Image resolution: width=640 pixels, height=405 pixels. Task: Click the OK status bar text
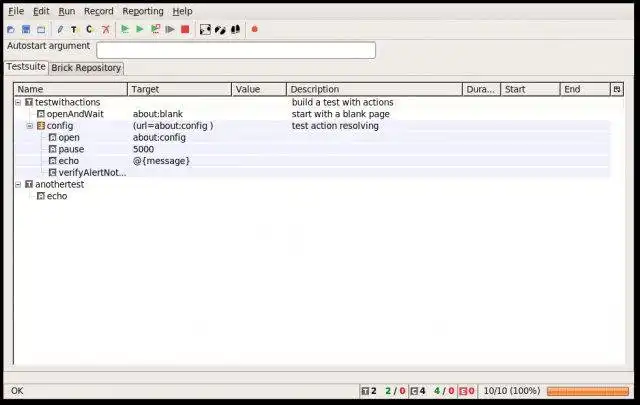pyautogui.click(x=17, y=391)
